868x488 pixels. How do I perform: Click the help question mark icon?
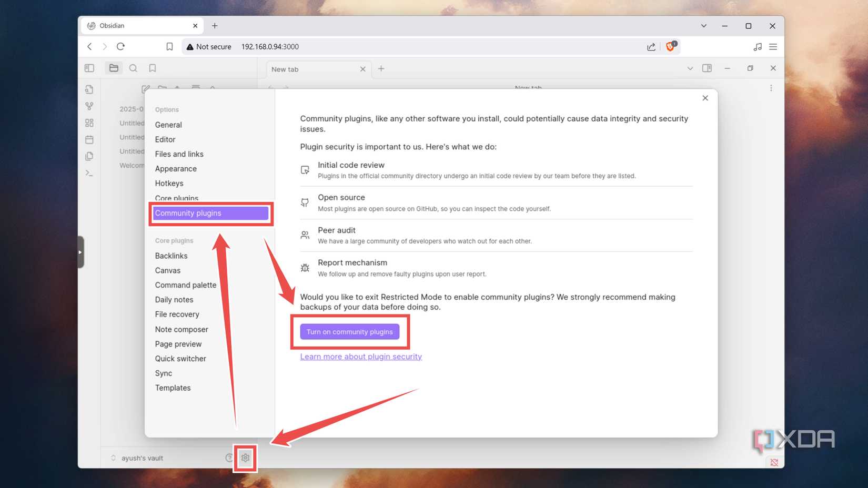tap(229, 458)
